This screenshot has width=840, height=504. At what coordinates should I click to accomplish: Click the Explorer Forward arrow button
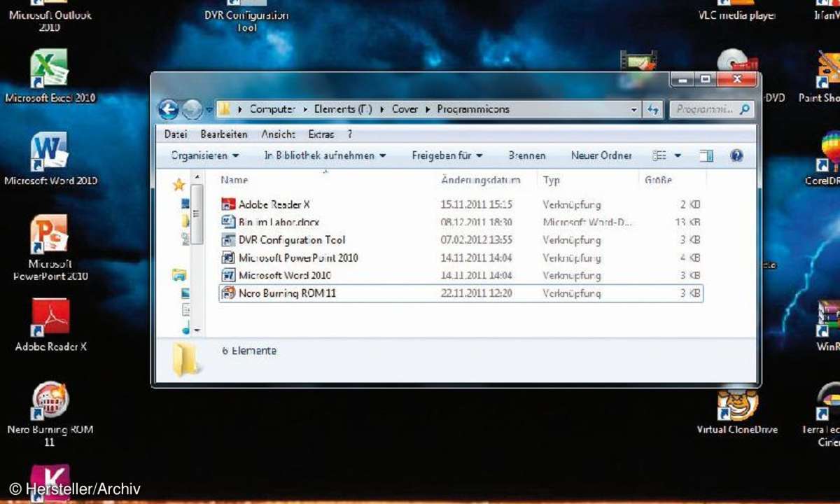coord(192,109)
